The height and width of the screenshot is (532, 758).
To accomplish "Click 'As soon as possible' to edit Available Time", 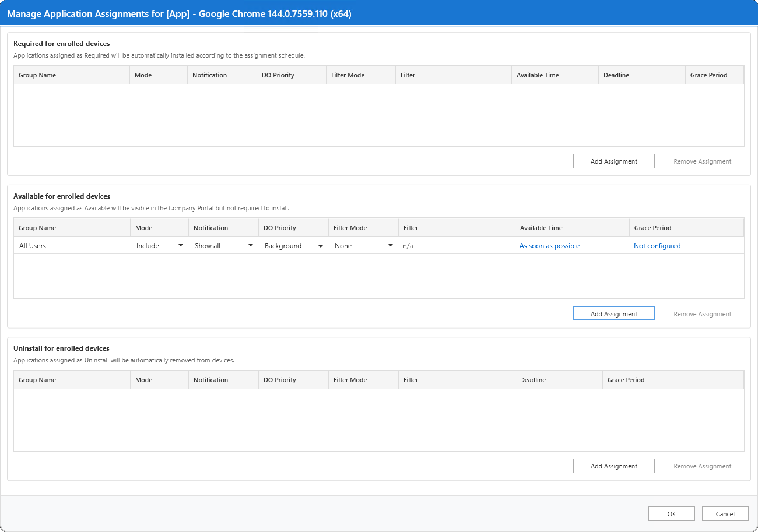I will tap(549, 245).
